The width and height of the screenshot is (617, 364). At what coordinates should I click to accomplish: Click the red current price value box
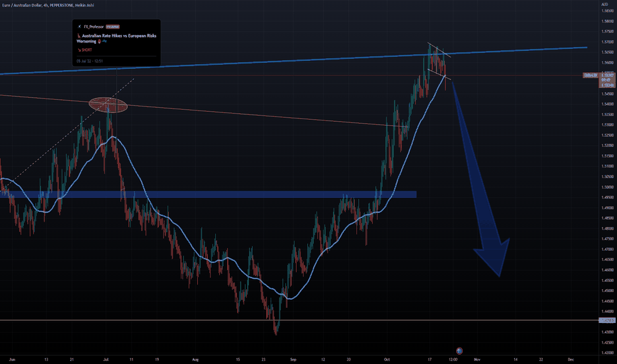click(x=608, y=80)
